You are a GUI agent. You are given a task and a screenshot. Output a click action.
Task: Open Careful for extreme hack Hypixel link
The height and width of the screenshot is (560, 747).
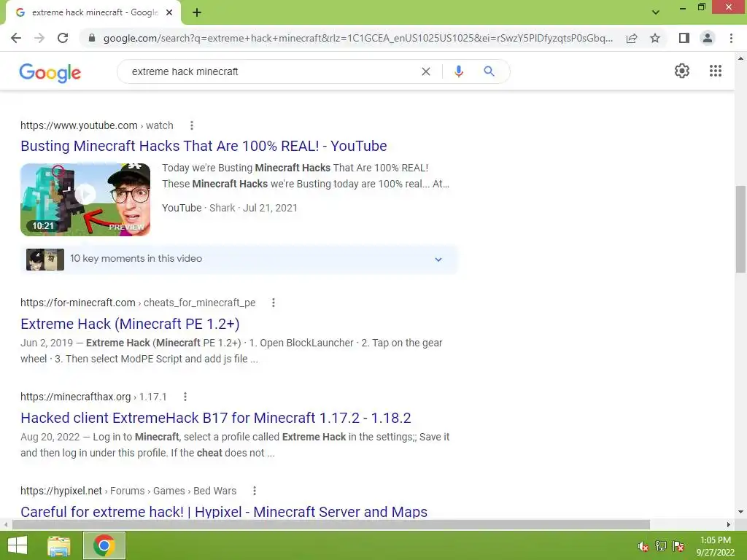224,511
